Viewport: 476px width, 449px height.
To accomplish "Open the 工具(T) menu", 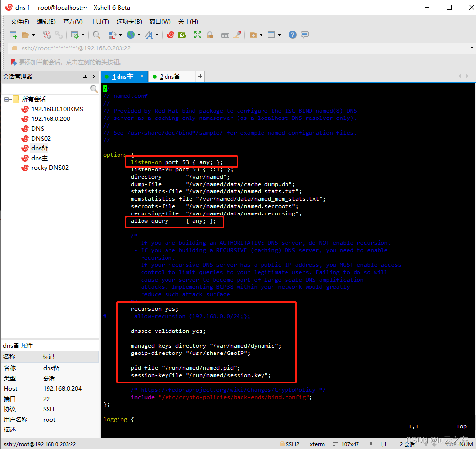I will tap(99, 22).
